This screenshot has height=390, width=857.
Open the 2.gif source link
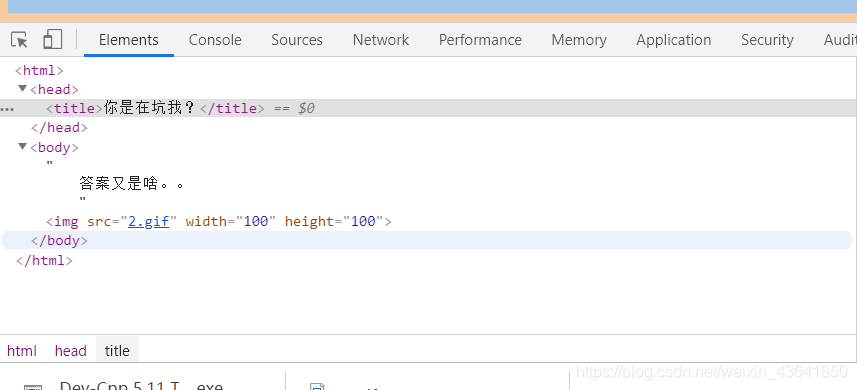click(x=149, y=221)
